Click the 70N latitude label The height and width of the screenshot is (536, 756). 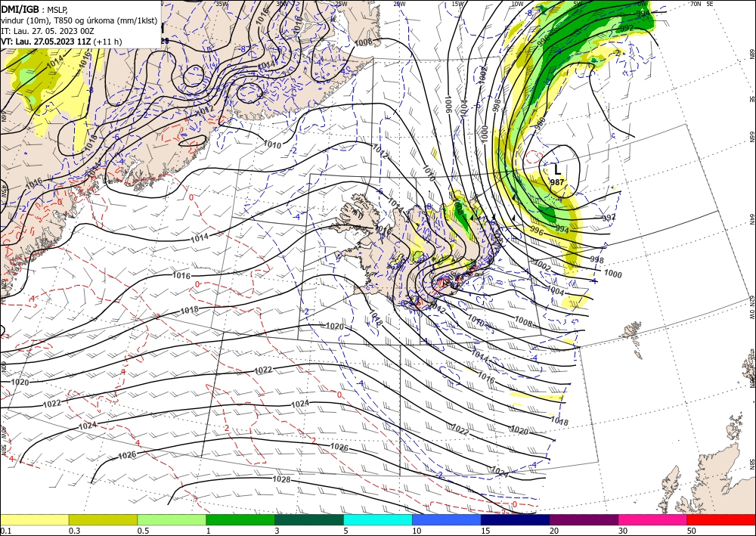coord(696,4)
